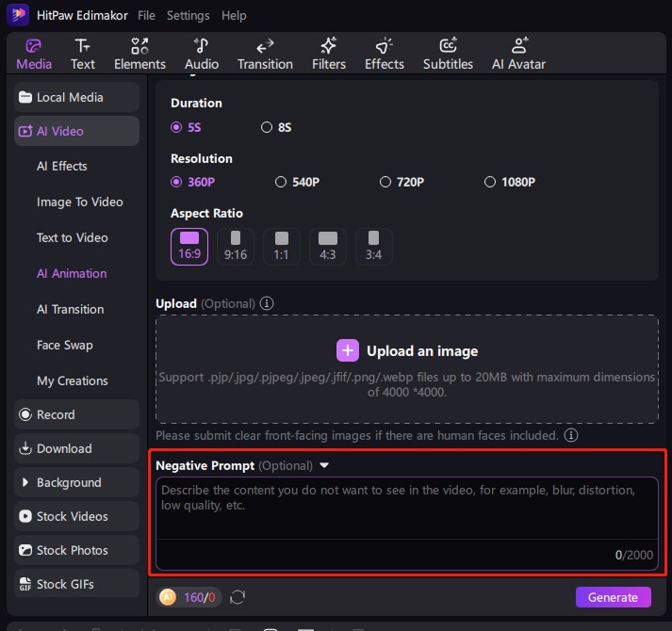Go to Image To Video
The image size is (672, 631).
(80, 202)
